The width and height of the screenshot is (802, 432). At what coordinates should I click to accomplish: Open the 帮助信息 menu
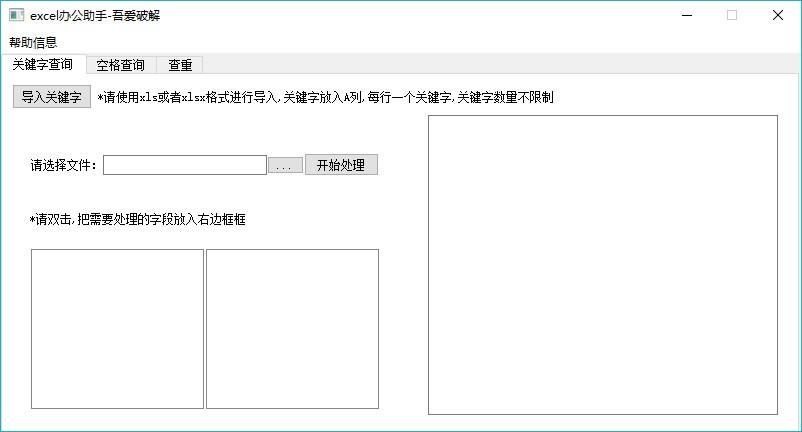[x=33, y=42]
